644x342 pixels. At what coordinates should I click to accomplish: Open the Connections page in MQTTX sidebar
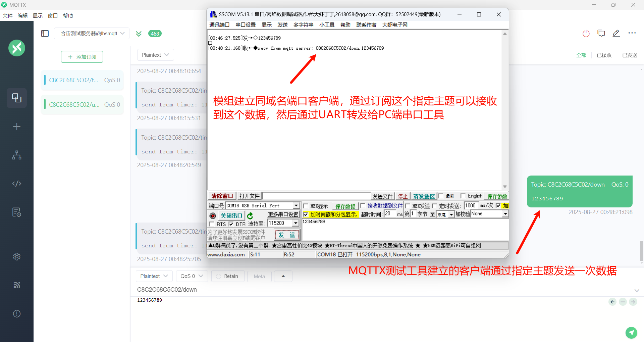click(x=17, y=98)
